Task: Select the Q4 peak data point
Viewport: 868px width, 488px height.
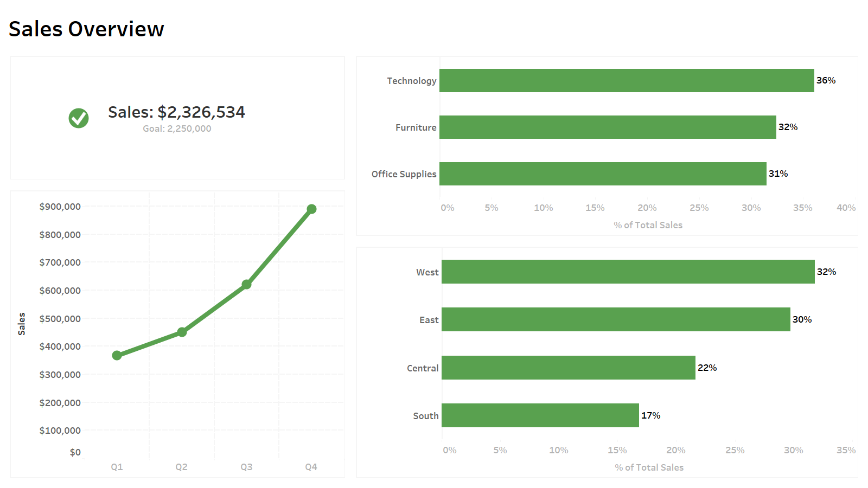Action: click(311, 209)
